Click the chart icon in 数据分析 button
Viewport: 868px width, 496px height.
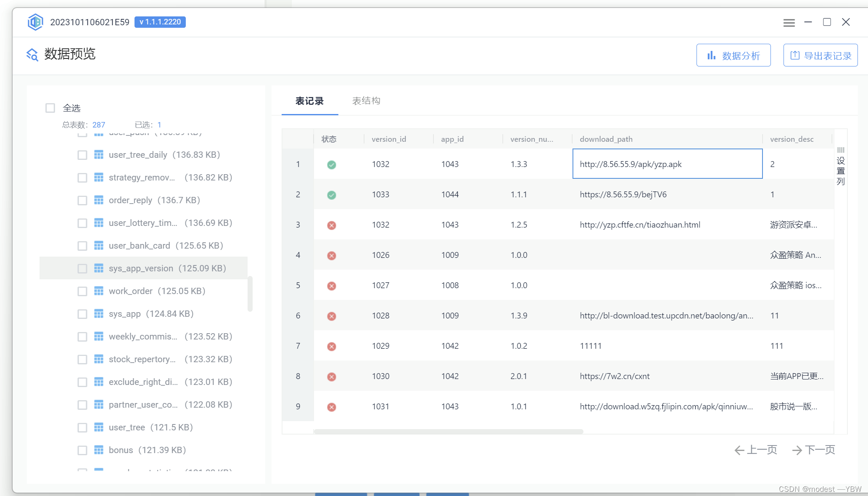click(x=712, y=55)
